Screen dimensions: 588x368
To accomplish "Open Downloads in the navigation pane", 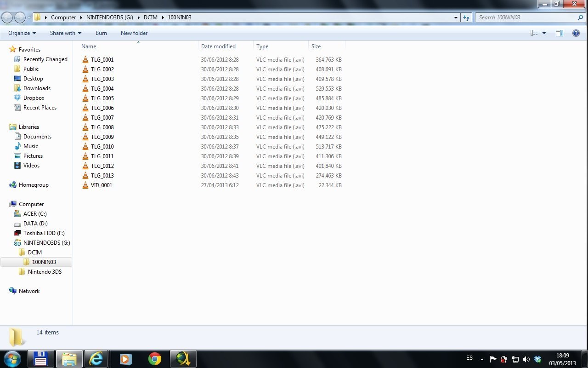I will coord(37,88).
